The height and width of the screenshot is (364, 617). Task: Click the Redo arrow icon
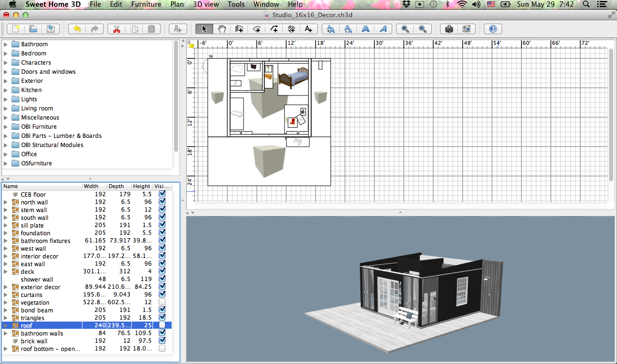click(x=94, y=29)
